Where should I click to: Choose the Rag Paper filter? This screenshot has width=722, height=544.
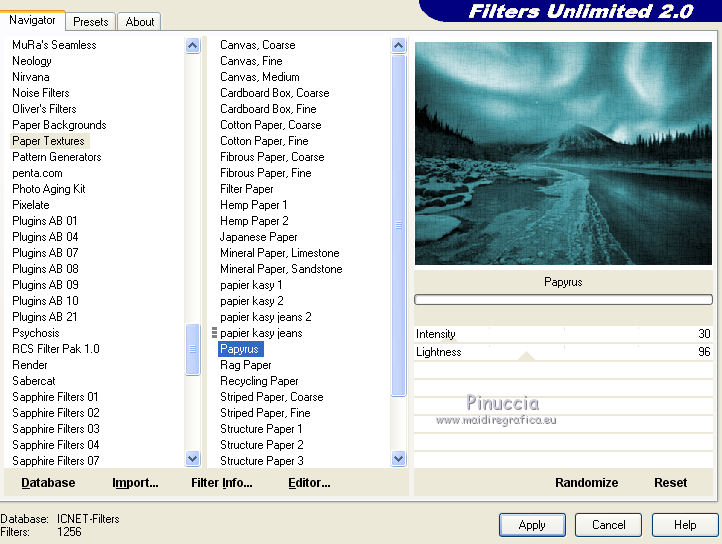(x=246, y=365)
